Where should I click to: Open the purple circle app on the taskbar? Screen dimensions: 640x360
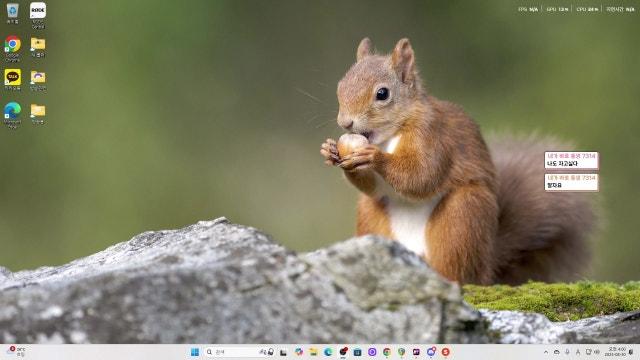click(372, 352)
